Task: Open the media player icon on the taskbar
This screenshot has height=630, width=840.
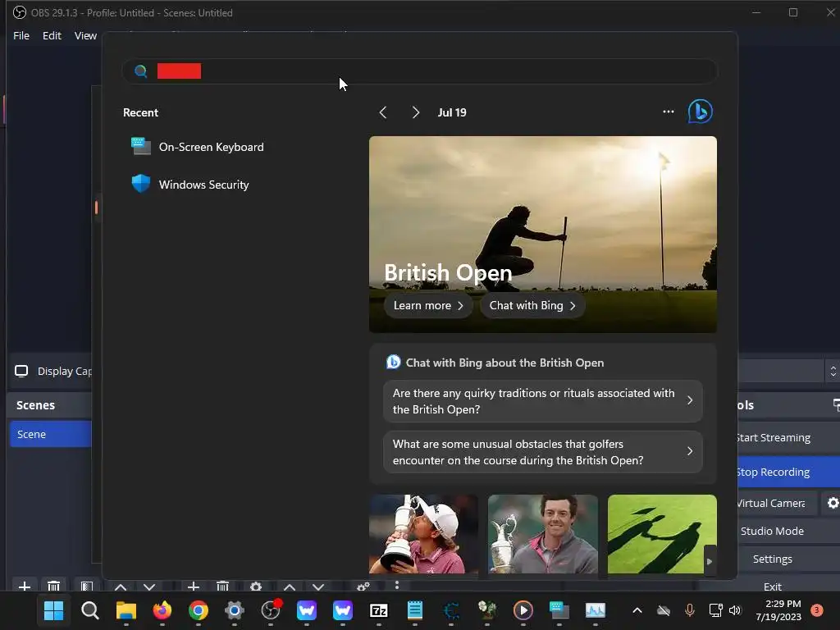Action: click(x=523, y=610)
